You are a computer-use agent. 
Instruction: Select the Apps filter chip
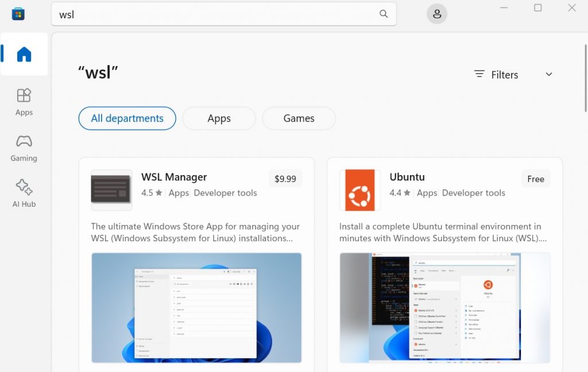point(219,119)
